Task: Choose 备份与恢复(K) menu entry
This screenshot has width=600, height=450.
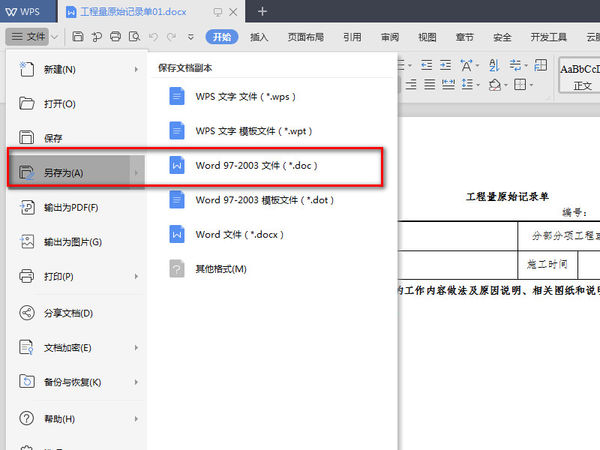Action: tap(77, 382)
